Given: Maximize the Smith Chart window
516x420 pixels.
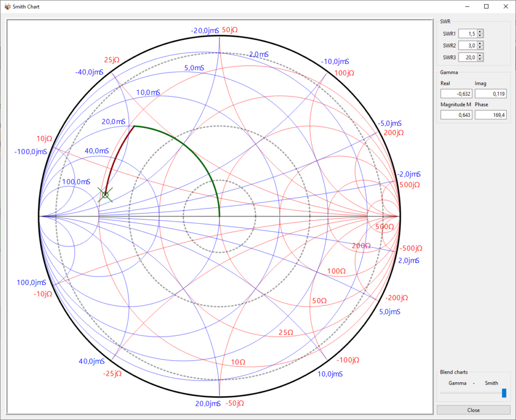Looking at the screenshot, I should (486, 7).
